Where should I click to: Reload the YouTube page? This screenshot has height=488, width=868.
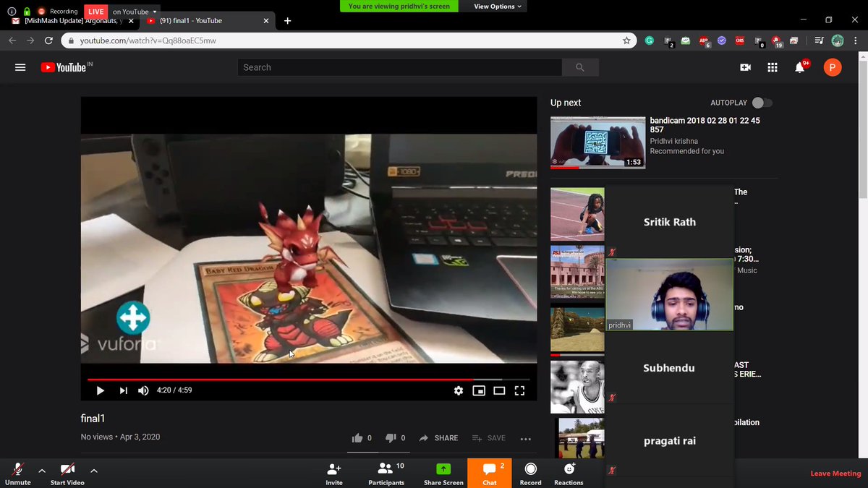pos(48,41)
